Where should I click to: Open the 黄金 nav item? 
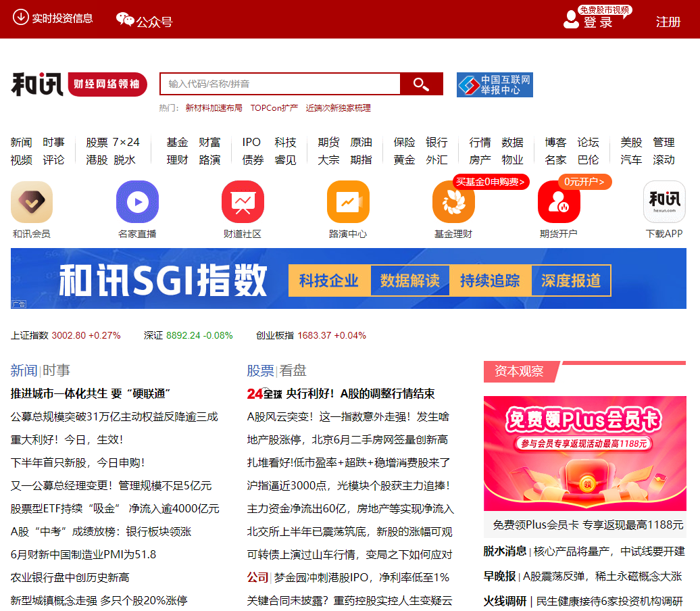[x=404, y=160]
